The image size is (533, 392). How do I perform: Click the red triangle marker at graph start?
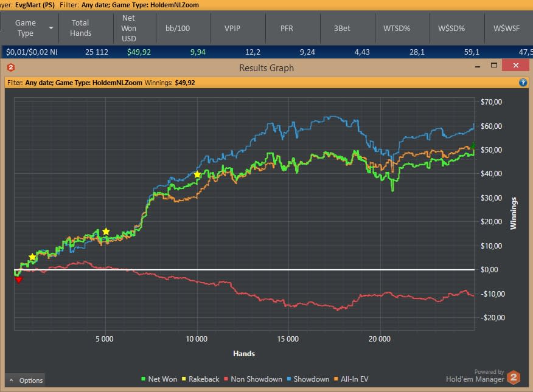tap(19, 280)
